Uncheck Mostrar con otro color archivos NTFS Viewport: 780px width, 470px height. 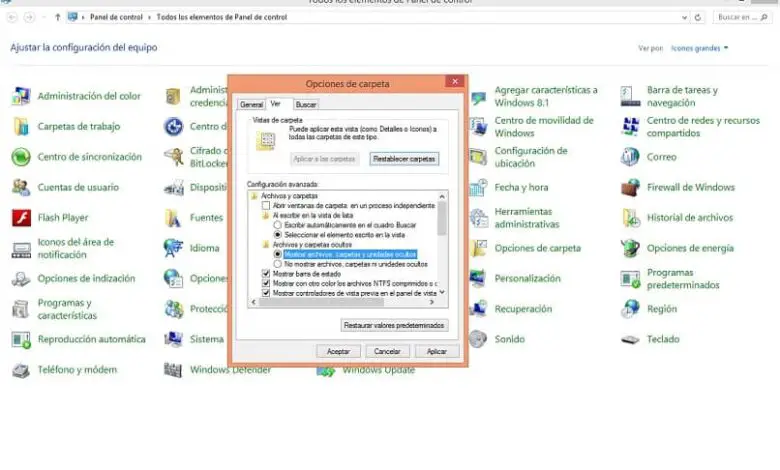pyautogui.click(x=266, y=283)
